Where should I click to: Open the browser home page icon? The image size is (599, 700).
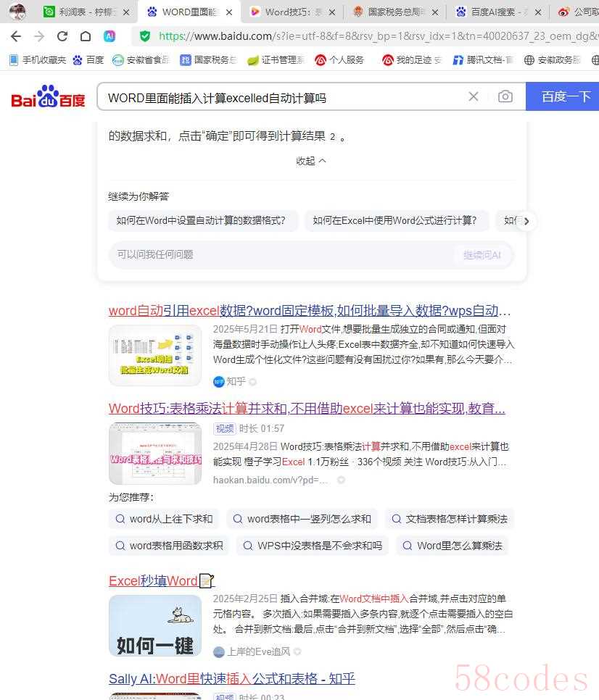86,36
